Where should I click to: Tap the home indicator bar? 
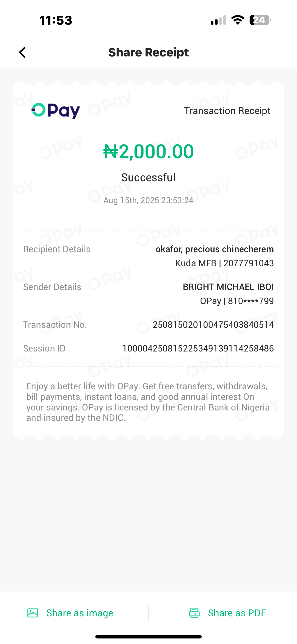[148, 636]
